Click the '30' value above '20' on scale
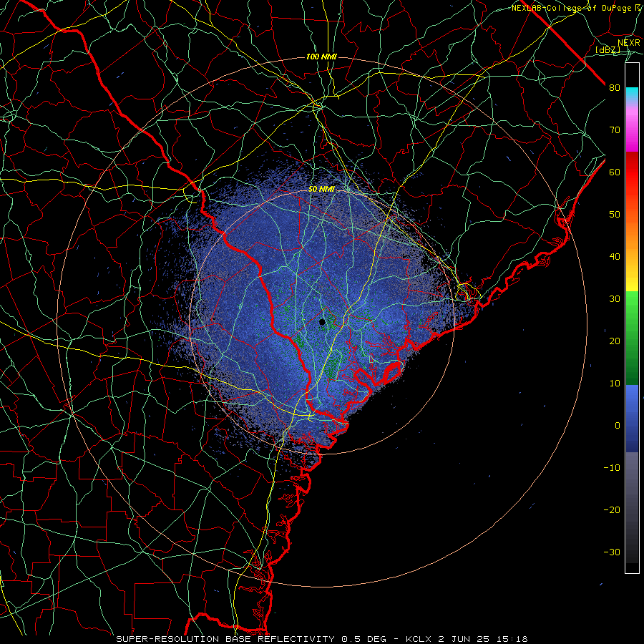Screen dimensions: 644x644 [x=615, y=299]
